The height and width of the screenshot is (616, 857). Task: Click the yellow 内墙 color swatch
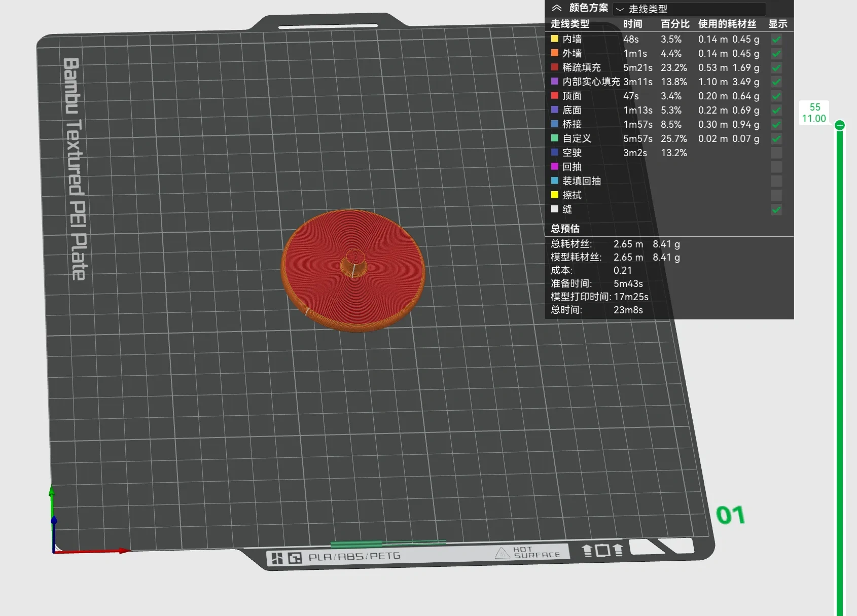pos(555,39)
